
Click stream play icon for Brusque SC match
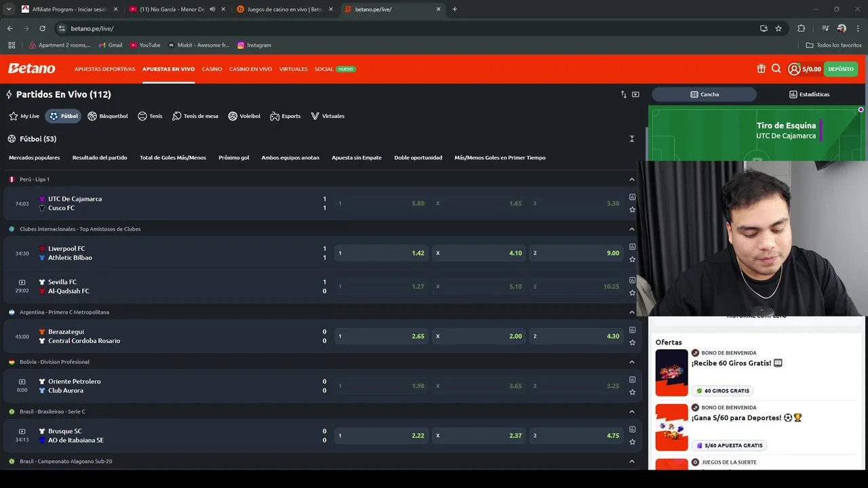tap(22, 431)
